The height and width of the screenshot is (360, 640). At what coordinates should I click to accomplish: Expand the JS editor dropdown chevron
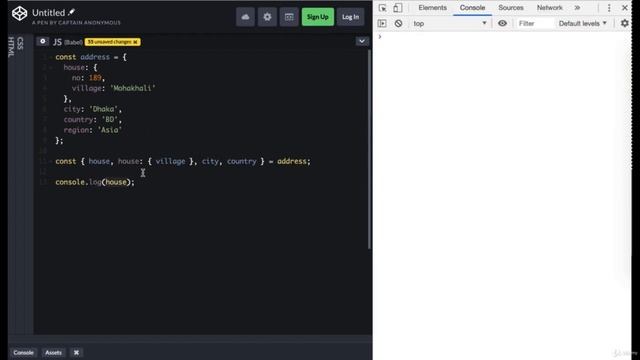(362, 41)
